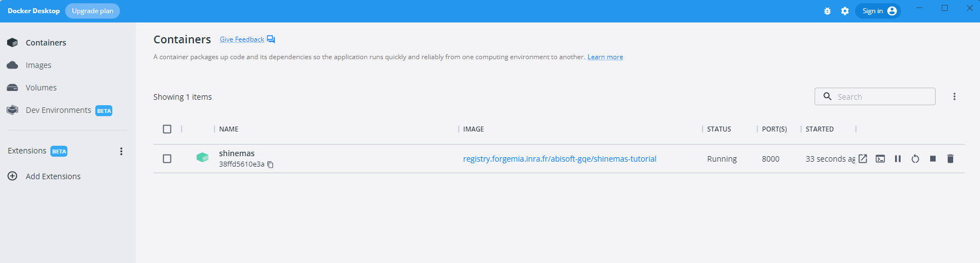Click the search magnifier icon
This screenshot has height=263, width=980.
pos(827,96)
